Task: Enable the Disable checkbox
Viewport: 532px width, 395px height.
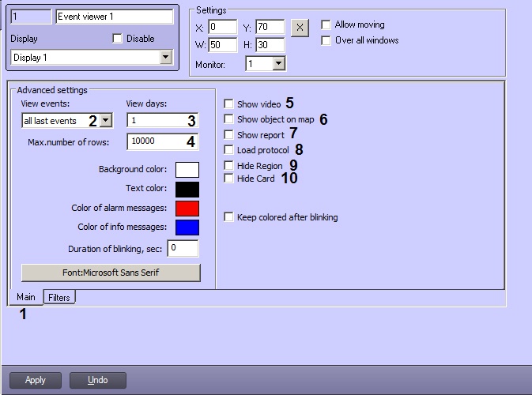Action: tap(118, 39)
